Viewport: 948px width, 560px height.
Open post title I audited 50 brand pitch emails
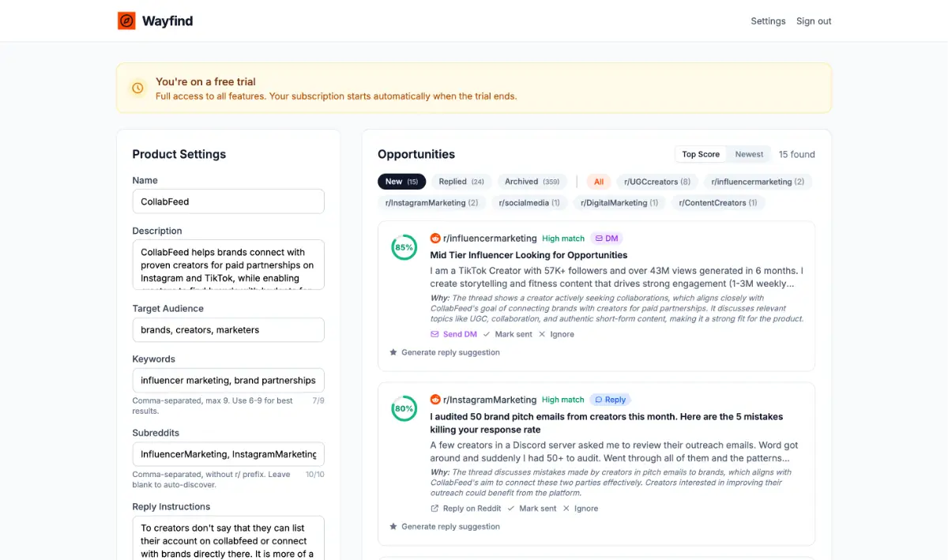point(607,423)
